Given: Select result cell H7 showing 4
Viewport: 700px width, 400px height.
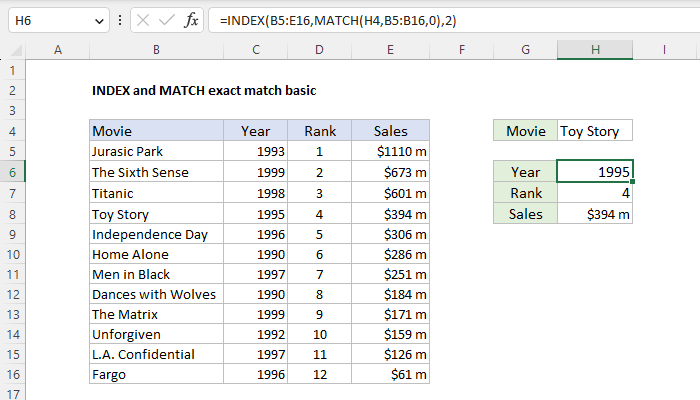Looking at the screenshot, I should [x=595, y=193].
